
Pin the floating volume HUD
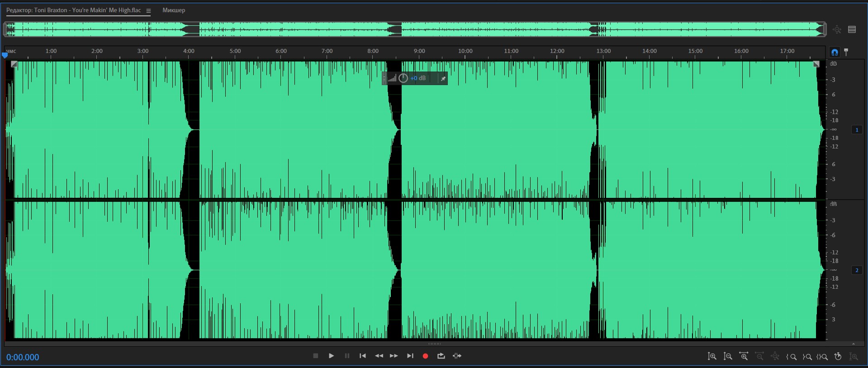coord(443,78)
